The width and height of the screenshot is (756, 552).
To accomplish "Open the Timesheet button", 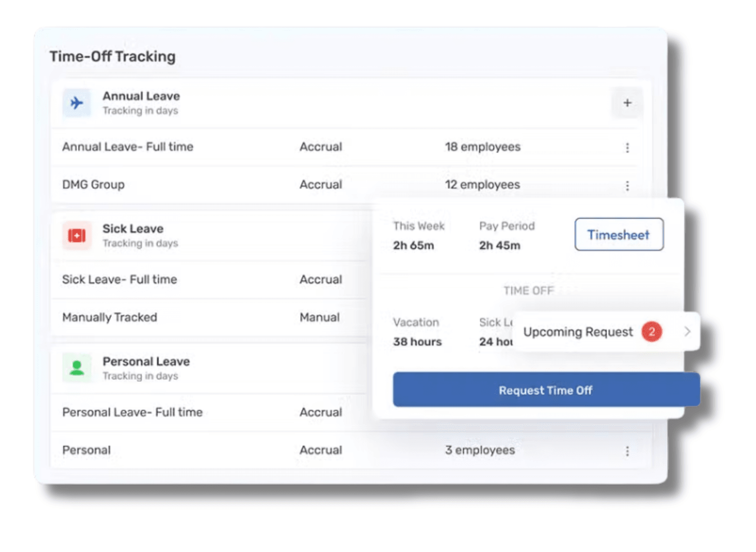I will click(x=619, y=235).
